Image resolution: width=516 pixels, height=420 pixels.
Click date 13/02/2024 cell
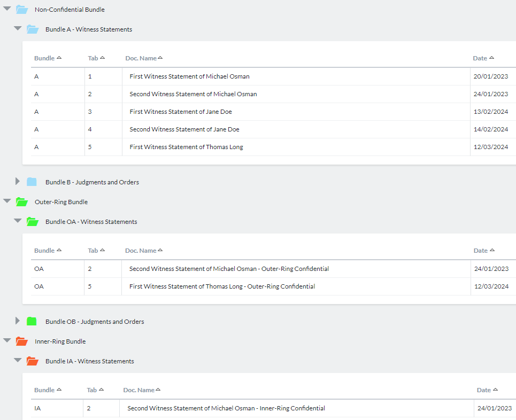point(491,112)
